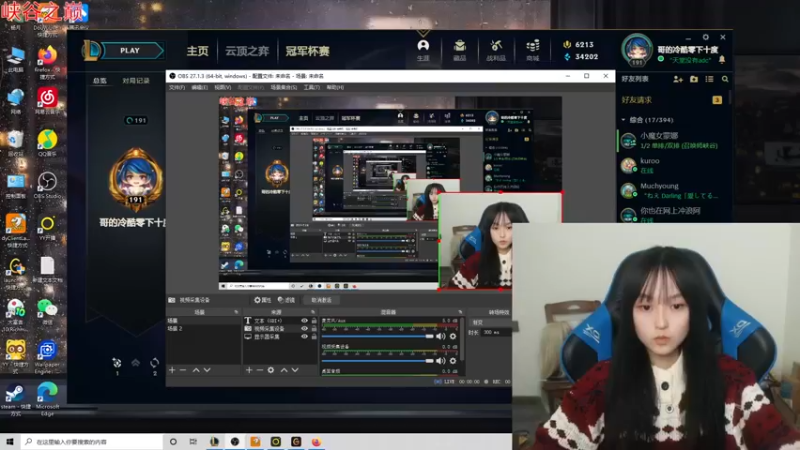The height and width of the screenshot is (450, 800).
Task: Open QQ音乐 desktop shortcut
Action: pos(47,142)
